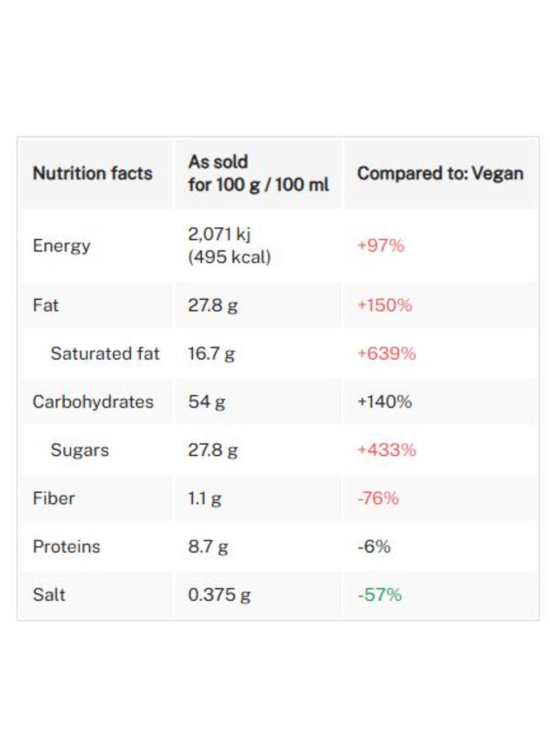
Task: Select the Energy row label
Action: [61, 245]
